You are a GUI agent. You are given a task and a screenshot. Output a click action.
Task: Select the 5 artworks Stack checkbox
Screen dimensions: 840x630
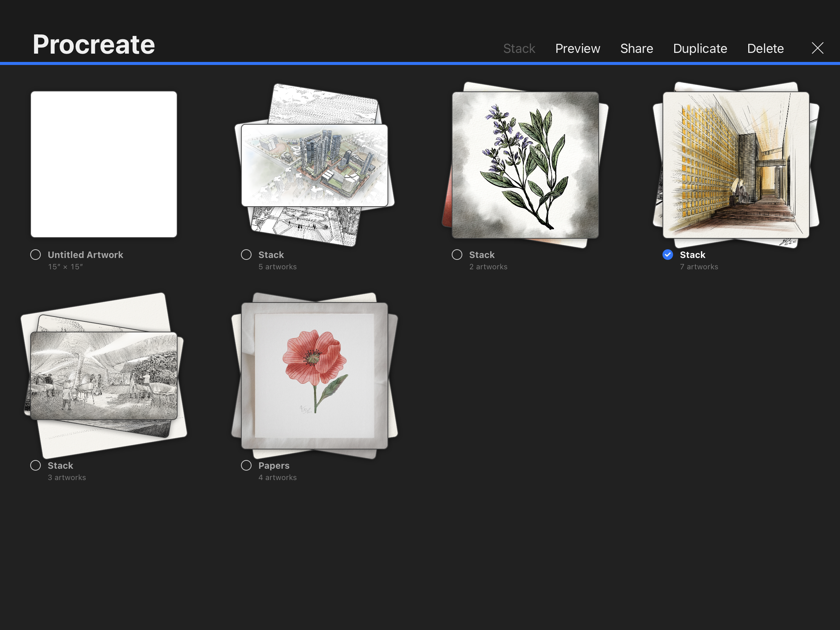click(247, 255)
